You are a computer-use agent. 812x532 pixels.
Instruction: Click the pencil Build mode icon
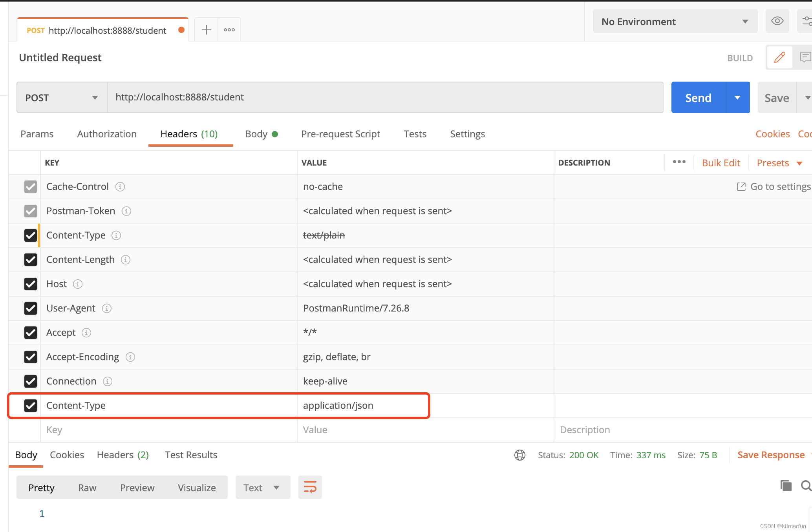pos(779,57)
